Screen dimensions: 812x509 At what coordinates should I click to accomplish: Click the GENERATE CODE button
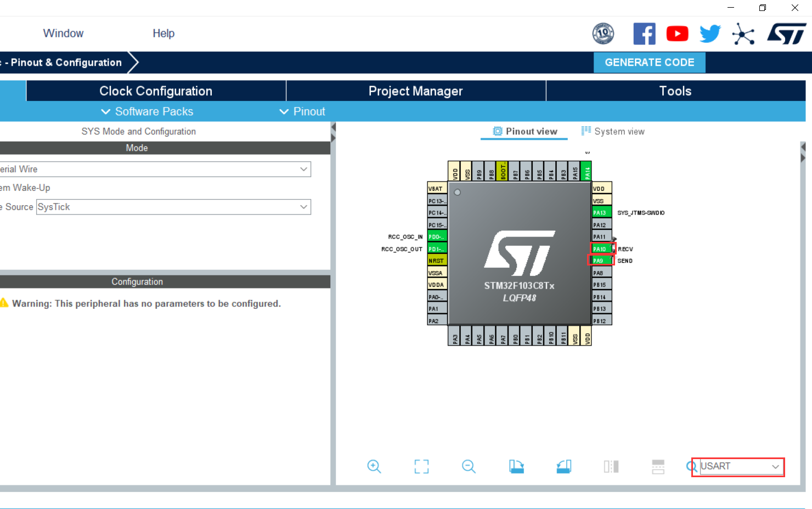point(650,63)
